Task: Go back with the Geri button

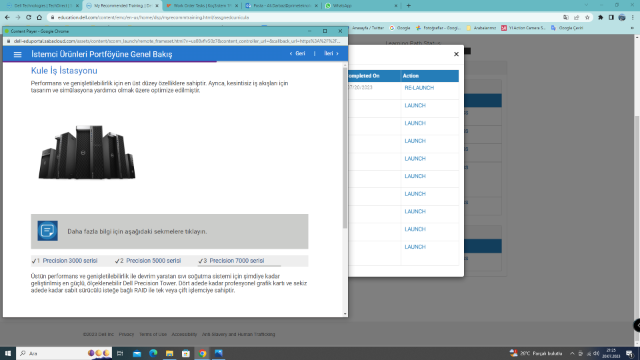Action: pyautogui.click(x=298, y=53)
